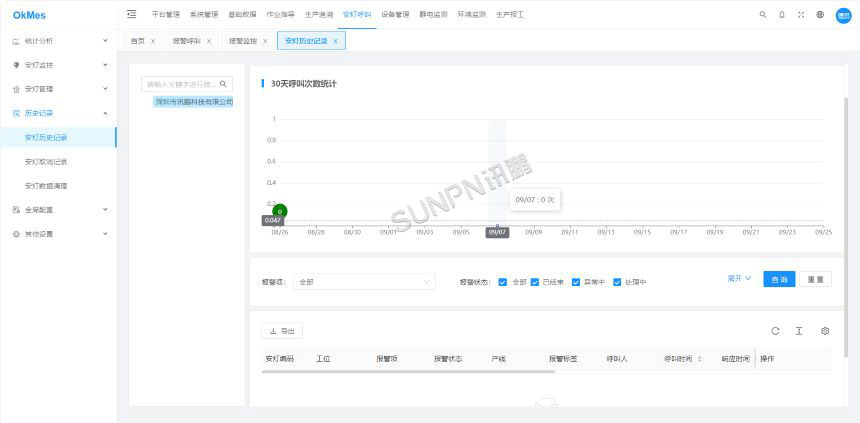
Task: Click the 安灯管理 icon in sidebar
Action: [16, 89]
